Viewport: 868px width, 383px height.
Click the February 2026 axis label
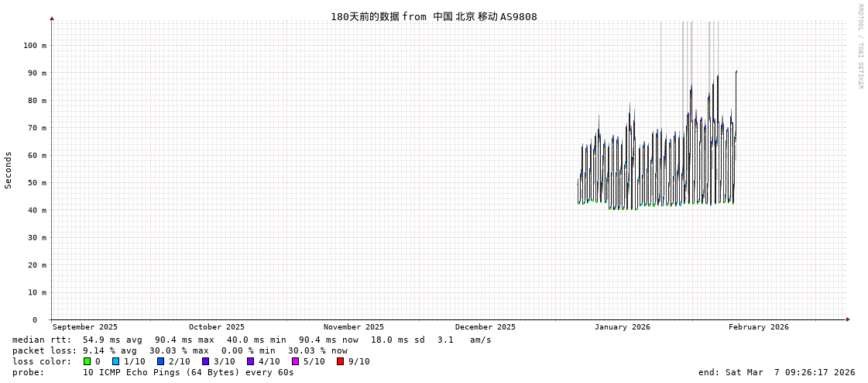tap(758, 327)
